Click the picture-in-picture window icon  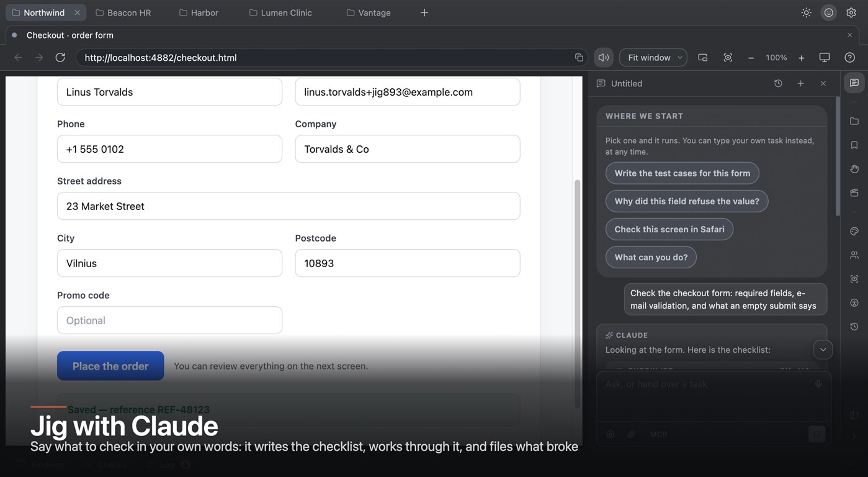(x=702, y=58)
